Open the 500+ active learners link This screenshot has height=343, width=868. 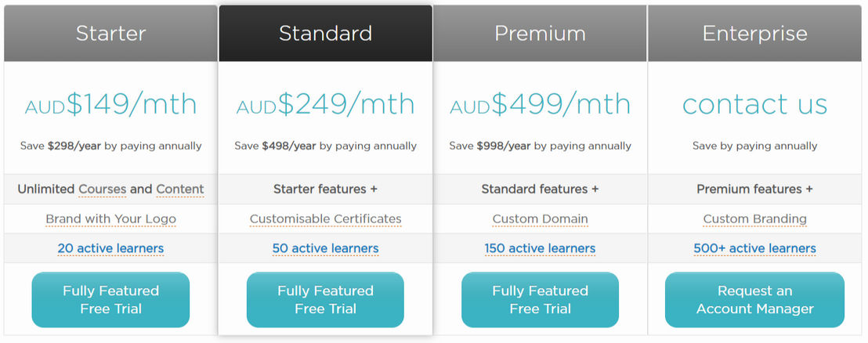755,248
